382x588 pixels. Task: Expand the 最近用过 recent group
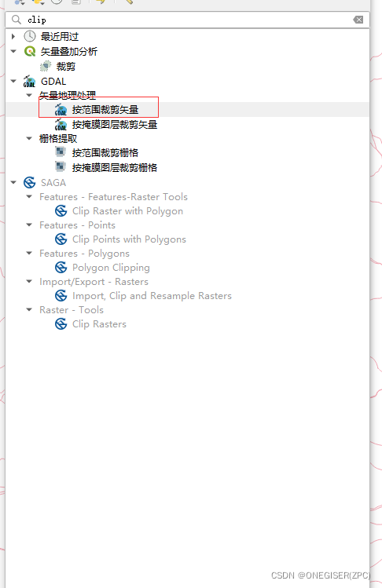[x=13, y=36]
